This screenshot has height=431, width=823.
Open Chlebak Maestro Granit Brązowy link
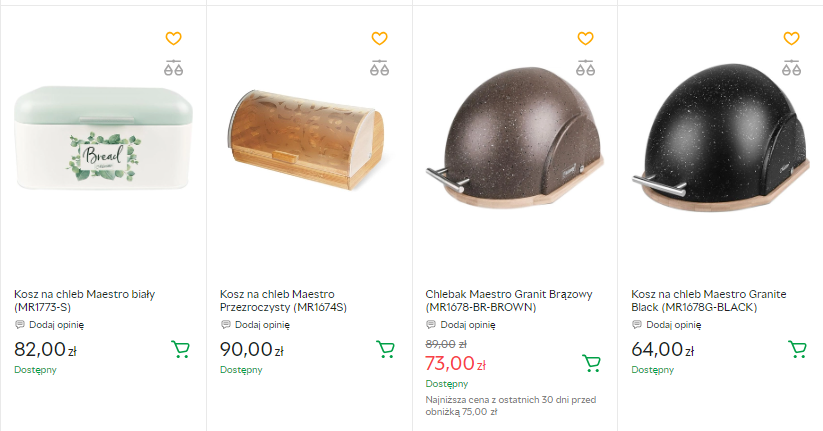pyautogui.click(x=510, y=300)
